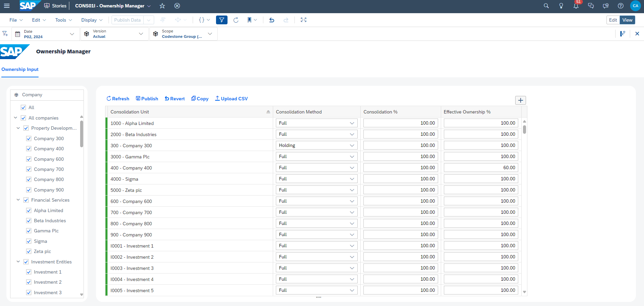Collapse the Financial Services tree node
Image resolution: width=644 pixels, height=306 pixels.
pos(18,200)
